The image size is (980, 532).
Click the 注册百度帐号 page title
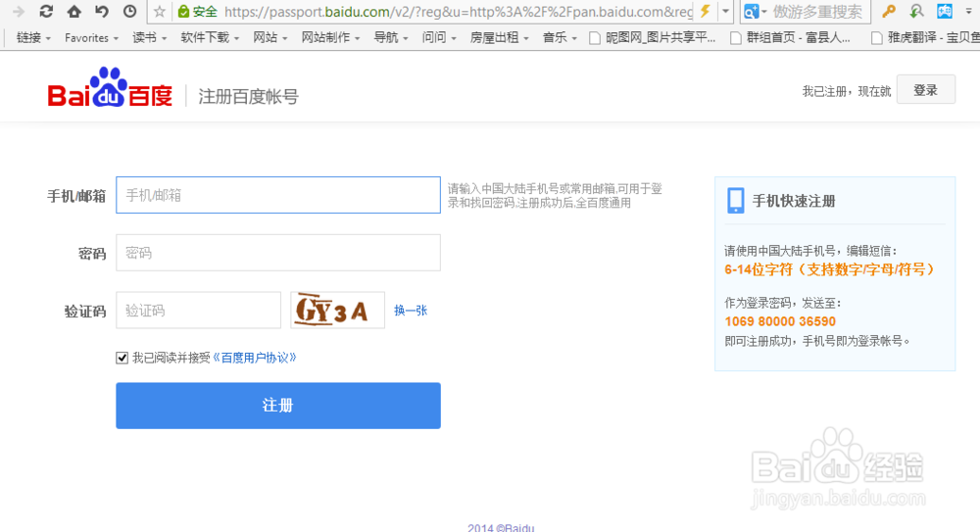coord(248,96)
